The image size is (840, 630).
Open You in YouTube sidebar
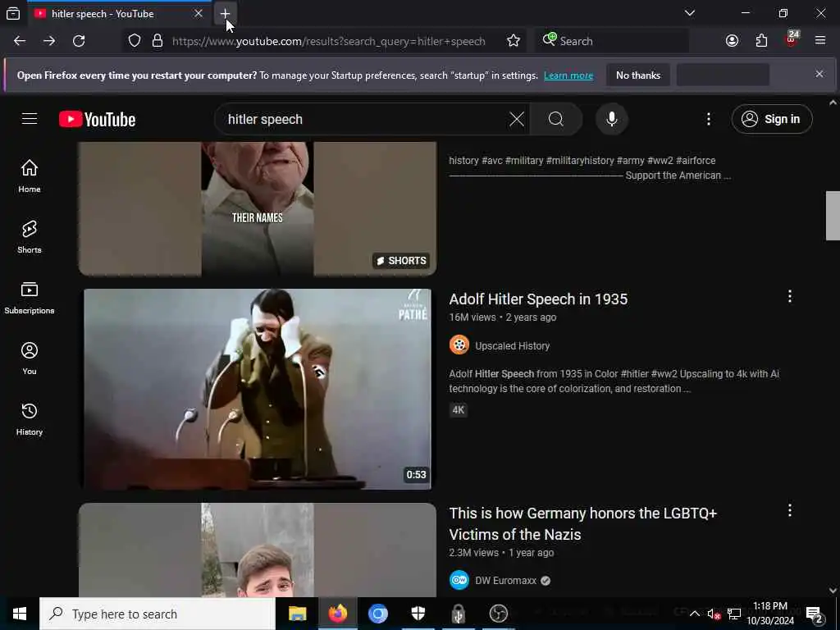30,358
